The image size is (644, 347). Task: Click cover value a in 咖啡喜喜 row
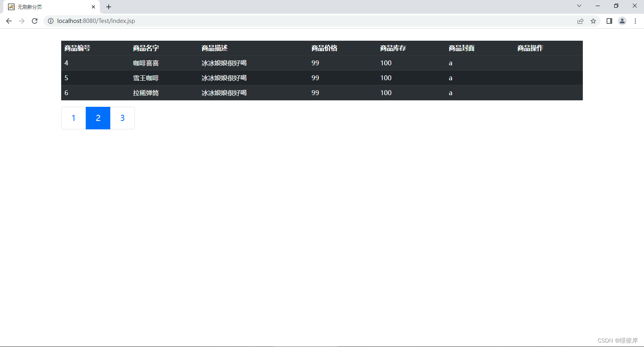point(450,63)
